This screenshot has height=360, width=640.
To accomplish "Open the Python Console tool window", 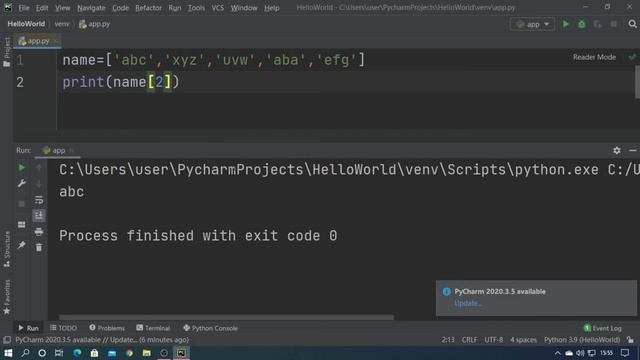I will point(210,328).
